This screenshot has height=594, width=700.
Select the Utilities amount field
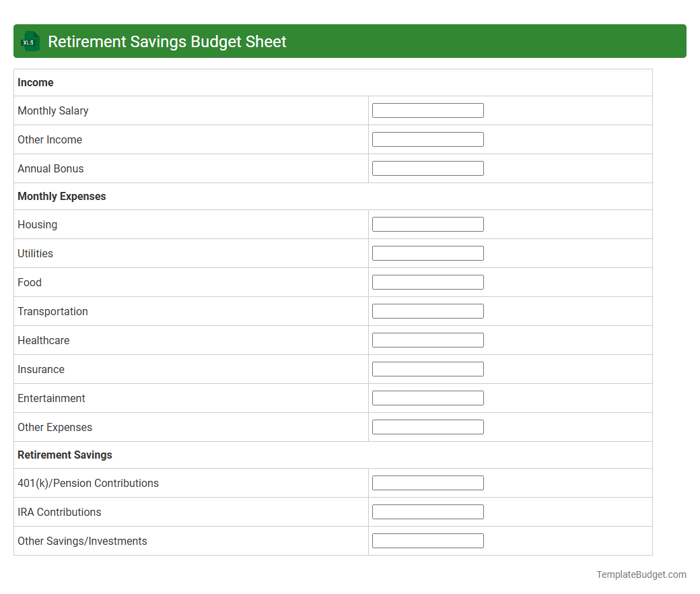(x=427, y=253)
